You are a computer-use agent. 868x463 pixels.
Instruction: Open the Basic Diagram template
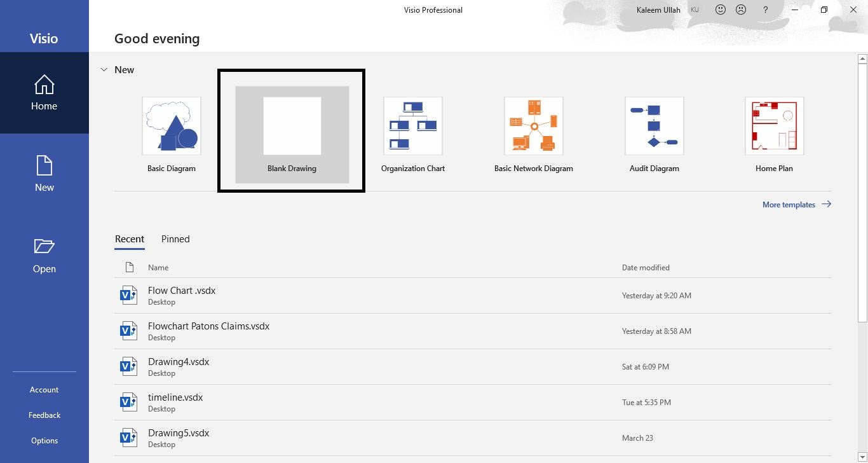click(172, 132)
